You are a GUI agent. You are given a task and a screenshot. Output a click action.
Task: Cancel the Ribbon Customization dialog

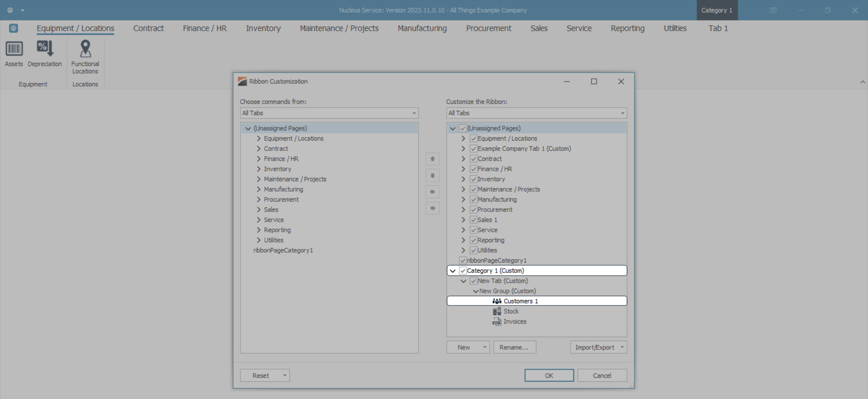point(602,376)
